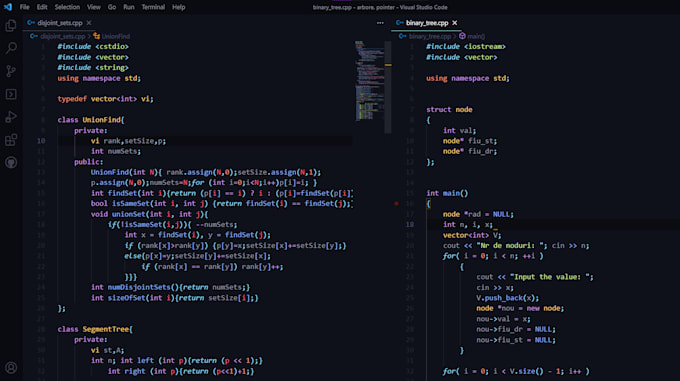680x381 pixels.
Task: Click line number 18 in binary_tree.cpp
Action: pos(410,225)
